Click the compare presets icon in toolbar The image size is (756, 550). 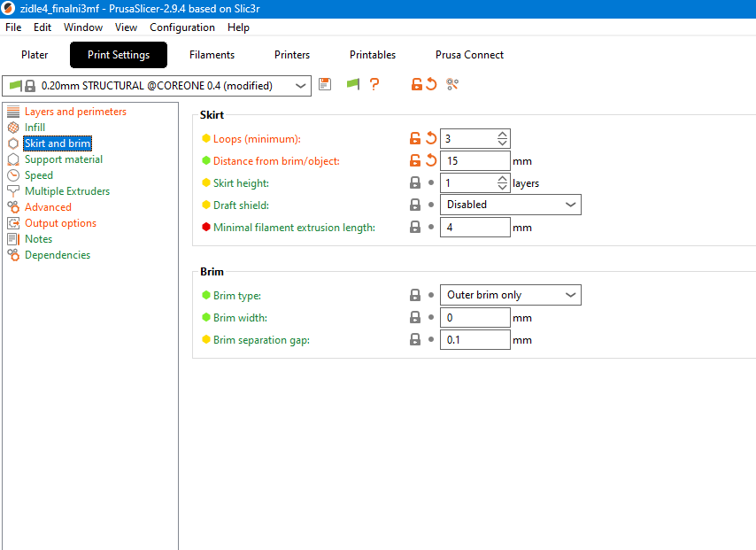(452, 85)
